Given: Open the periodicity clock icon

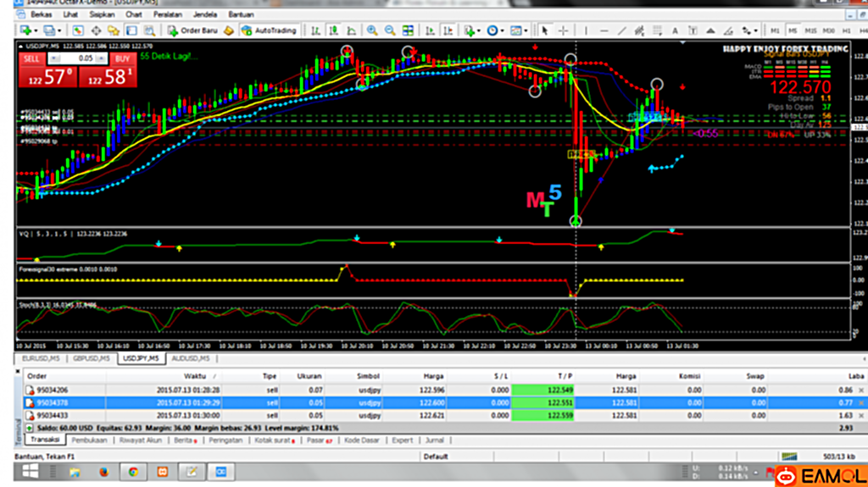Looking at the screenshot, I should pos(492,30).
